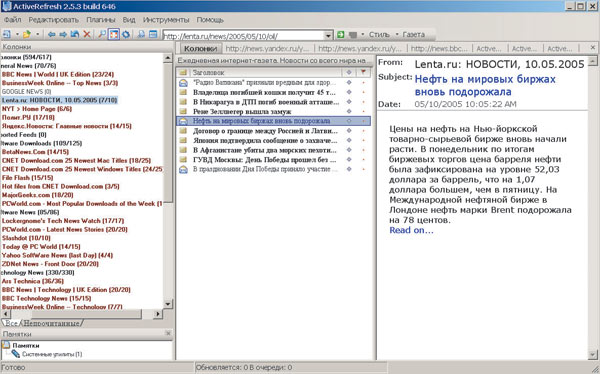This screenshot has height=374, width=600.
Task: Click envelope icon of 'Радио Ватикана' article
Action: click(x=183, y=83)
